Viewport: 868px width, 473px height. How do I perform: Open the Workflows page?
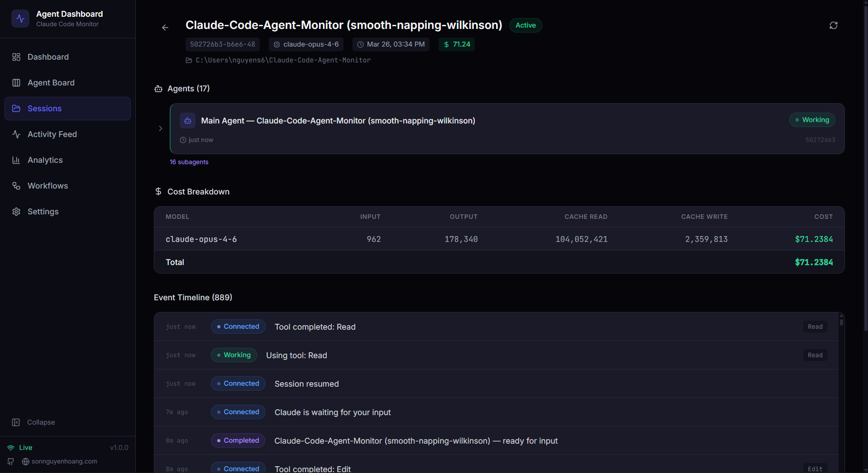[x=68, y=186]
